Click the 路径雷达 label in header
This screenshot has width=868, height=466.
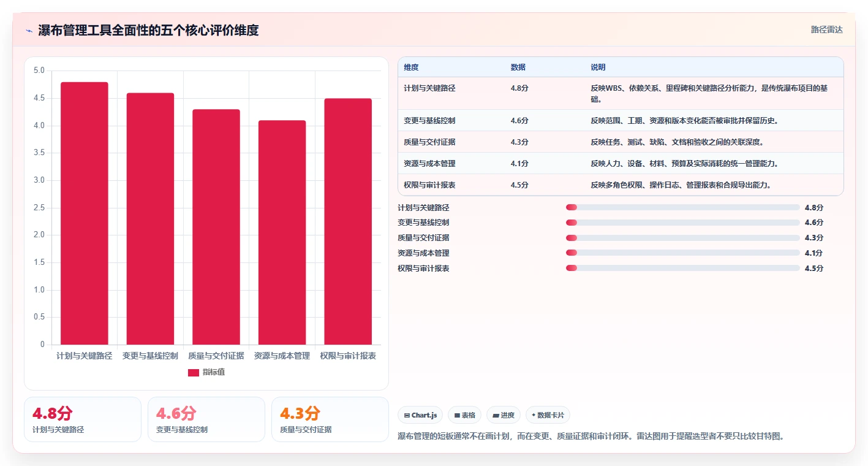(826, 29)
